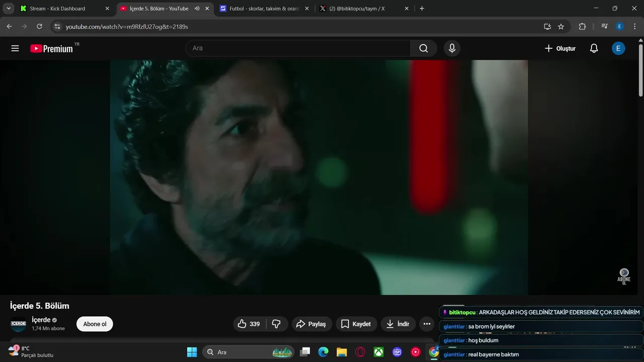Close the Futbol skorlar tab
The width and height of the screenshot is (644, 362).
(307, 9)
